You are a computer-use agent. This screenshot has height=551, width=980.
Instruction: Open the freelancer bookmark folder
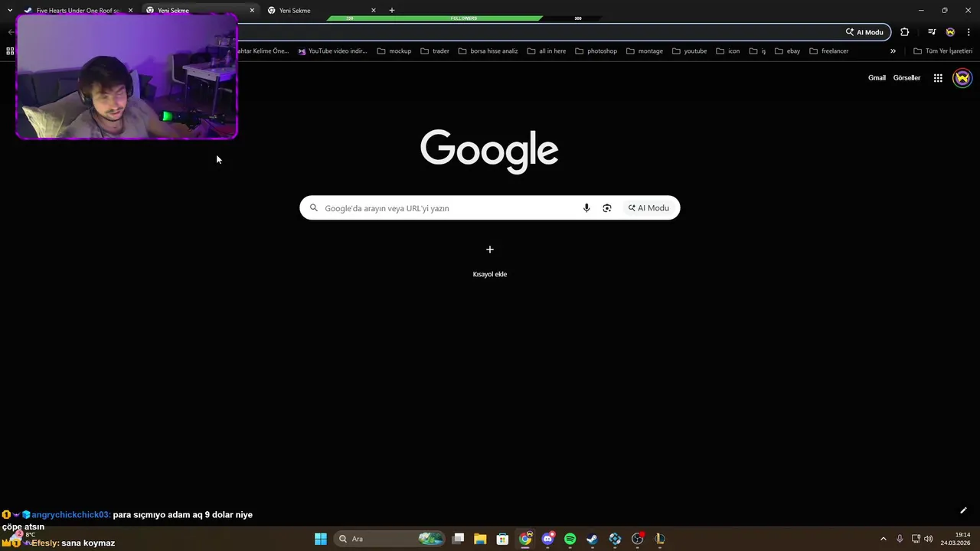click(829, 51)
